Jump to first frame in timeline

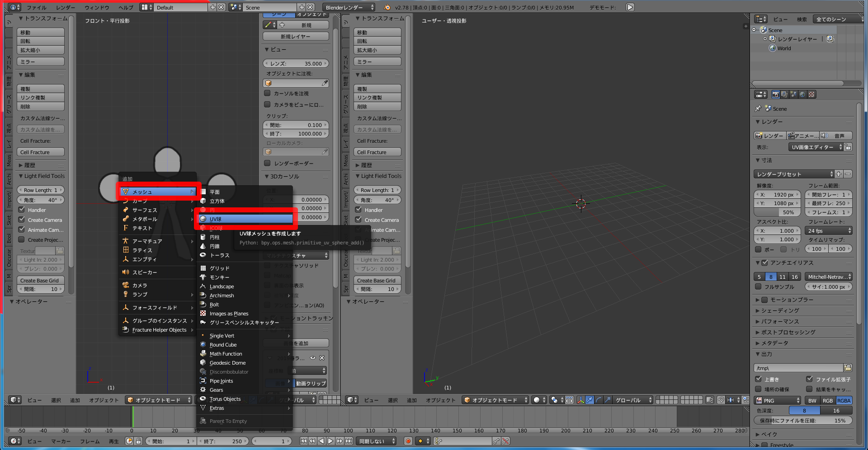tap(303, 441)
